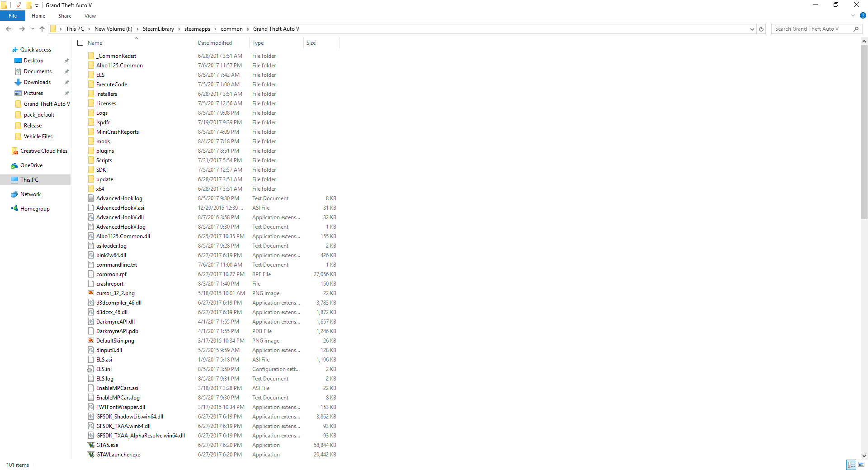Expand the ribbon with the chevron

[x=853, y=15]
